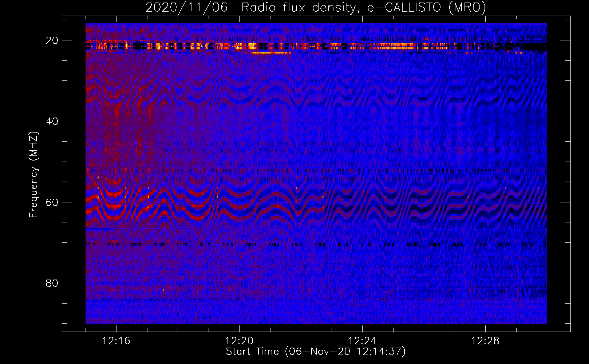Click the 12:16 time tick label
The height and width of the screenshot is (364, 589).
[116, 341]
